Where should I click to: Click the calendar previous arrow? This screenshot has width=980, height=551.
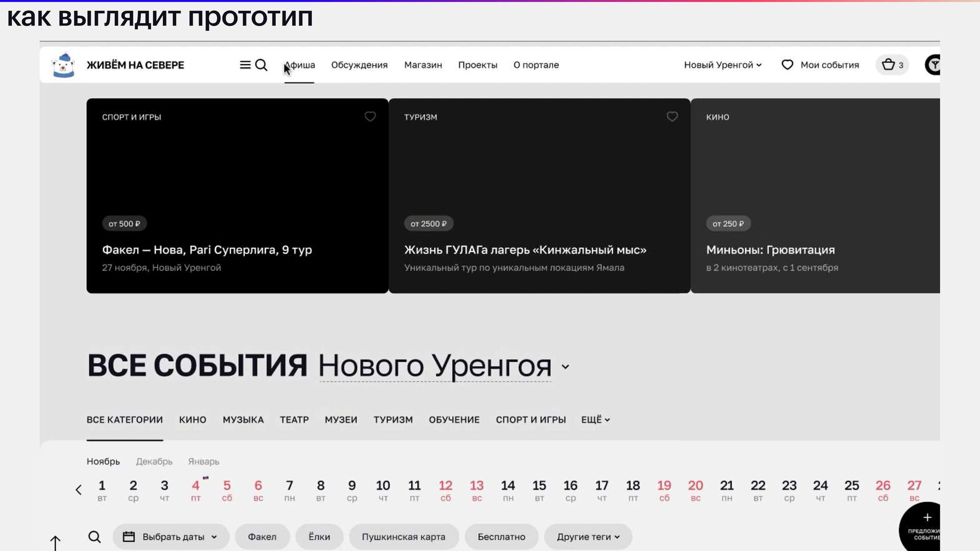[79, 490]
